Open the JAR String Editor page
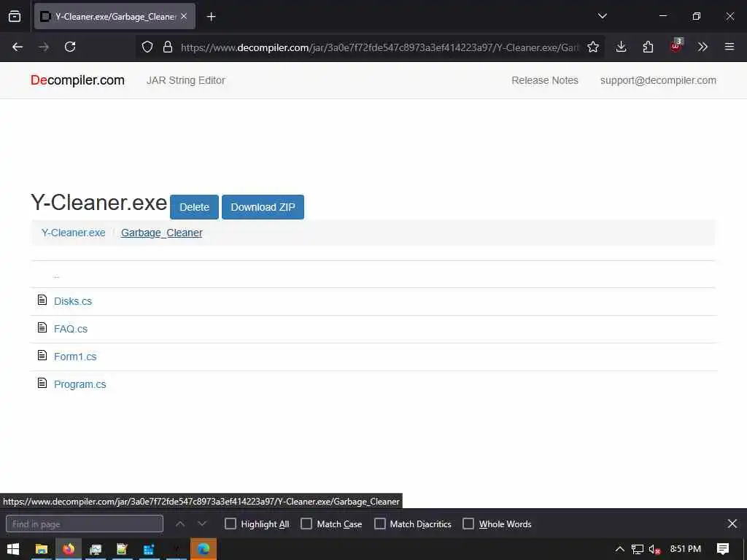The image size is (747, 560). click(186, 80)
